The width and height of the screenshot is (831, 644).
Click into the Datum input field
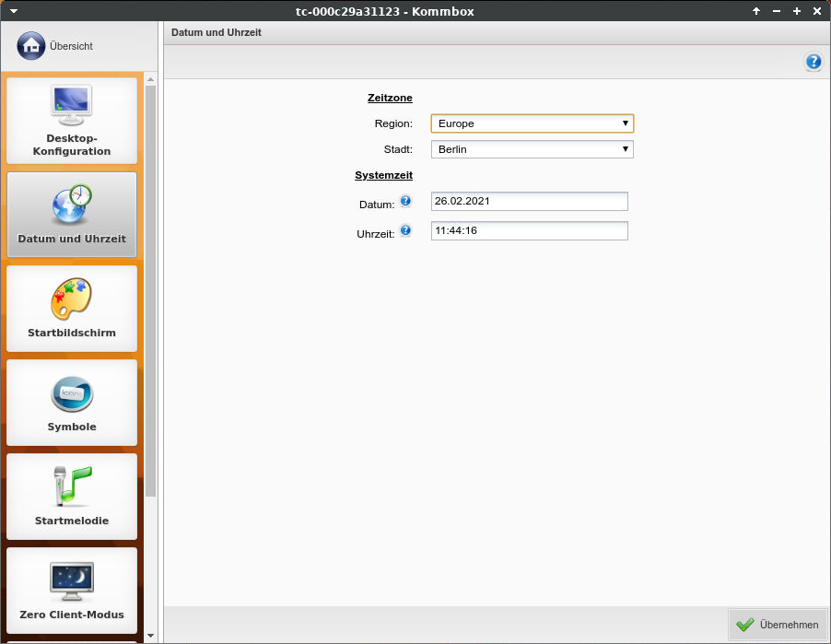coord(529,202)
